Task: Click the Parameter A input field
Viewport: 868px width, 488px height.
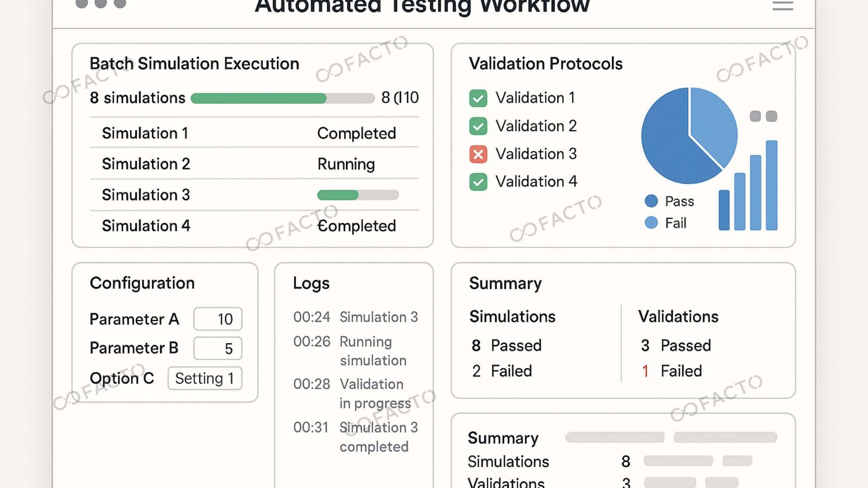Action: [217, 319]
